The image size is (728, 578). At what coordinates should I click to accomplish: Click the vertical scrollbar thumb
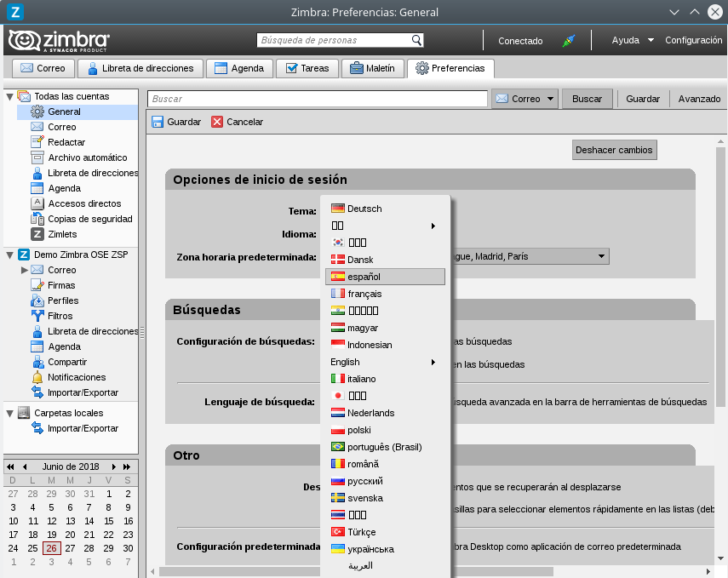pyautogui.click(x=720, y=278)
